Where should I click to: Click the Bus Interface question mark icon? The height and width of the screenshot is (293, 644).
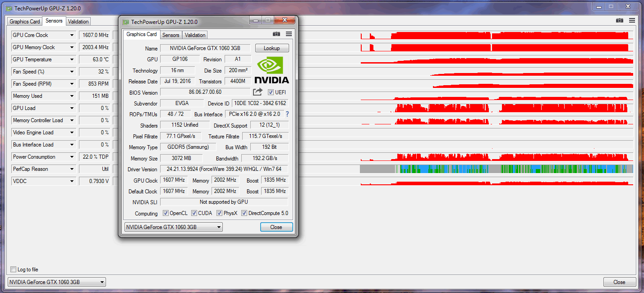coord(287,114)
